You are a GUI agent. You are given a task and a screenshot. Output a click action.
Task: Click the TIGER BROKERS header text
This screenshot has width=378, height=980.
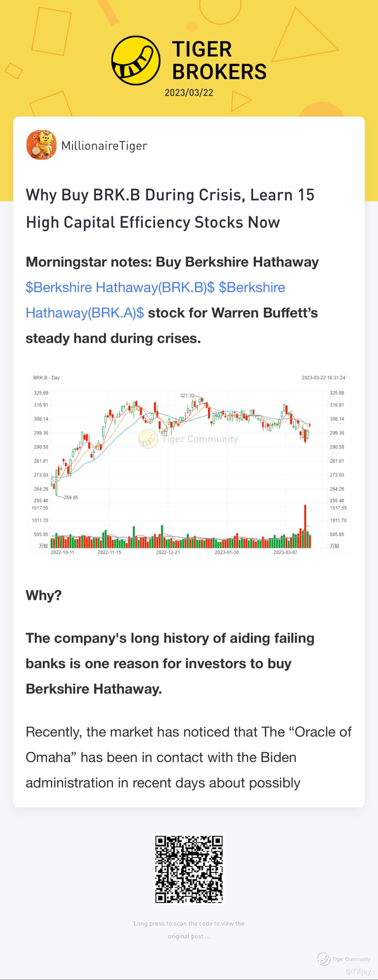pos(219,61)
